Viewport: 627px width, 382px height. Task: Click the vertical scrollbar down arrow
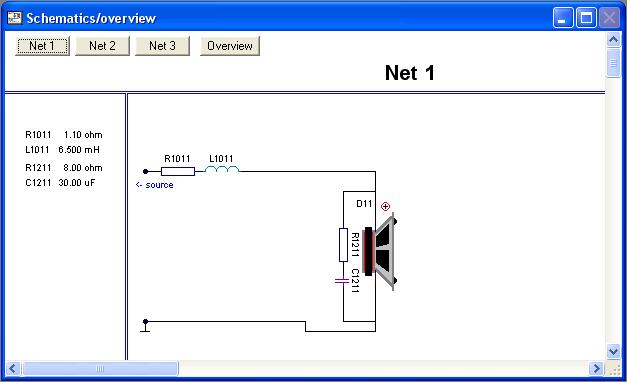pyautogui.click(x=613, y=351)
